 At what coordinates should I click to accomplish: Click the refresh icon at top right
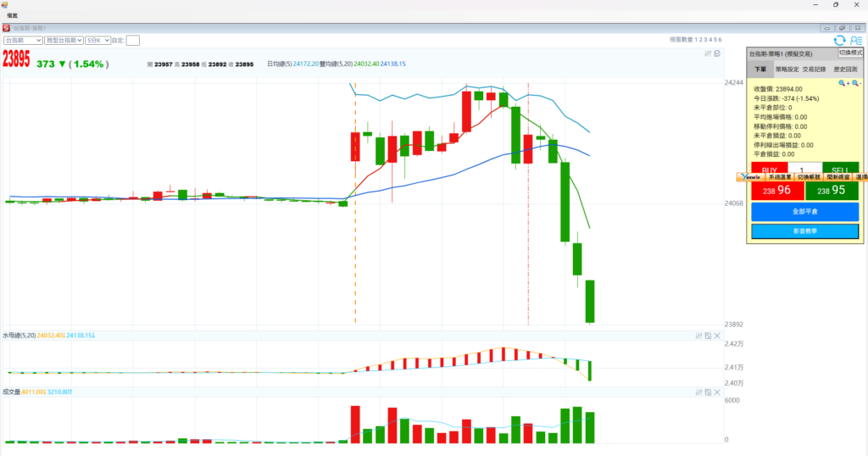[839, 40]
